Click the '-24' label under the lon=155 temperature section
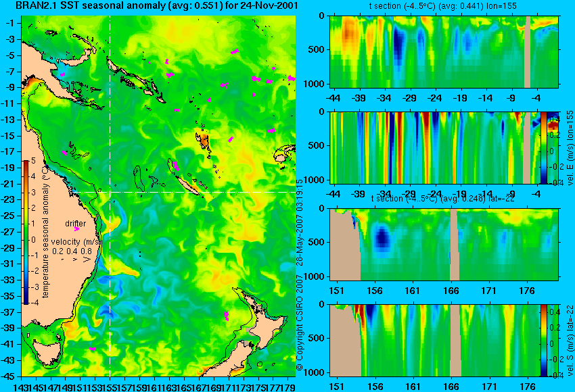Image resolution: width=575 pixels, height=392 pixels. click(x=434, y=98)
